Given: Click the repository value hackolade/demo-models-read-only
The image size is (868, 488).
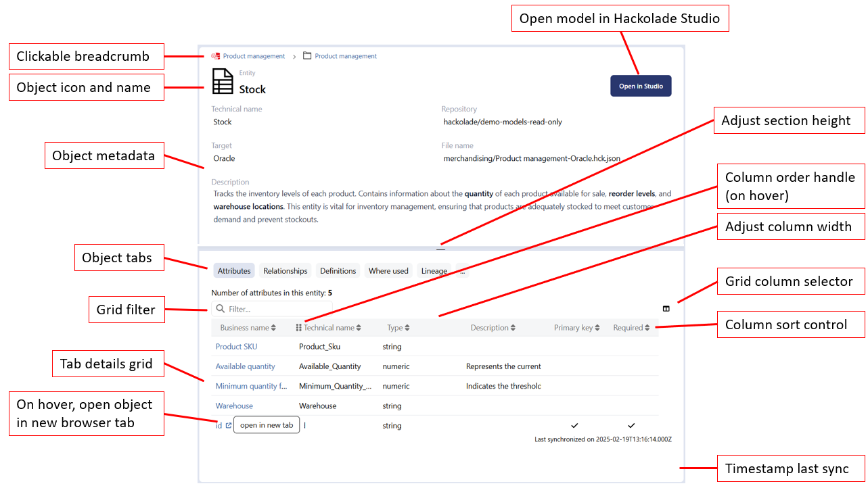Looking at the screenshot, I should (x=503, y=122).
